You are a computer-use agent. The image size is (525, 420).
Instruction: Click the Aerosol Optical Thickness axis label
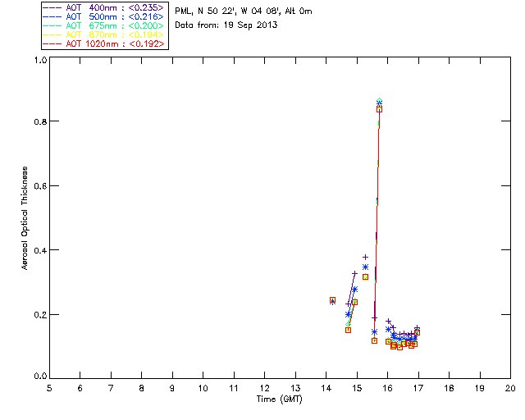click(x=25, y=218)
